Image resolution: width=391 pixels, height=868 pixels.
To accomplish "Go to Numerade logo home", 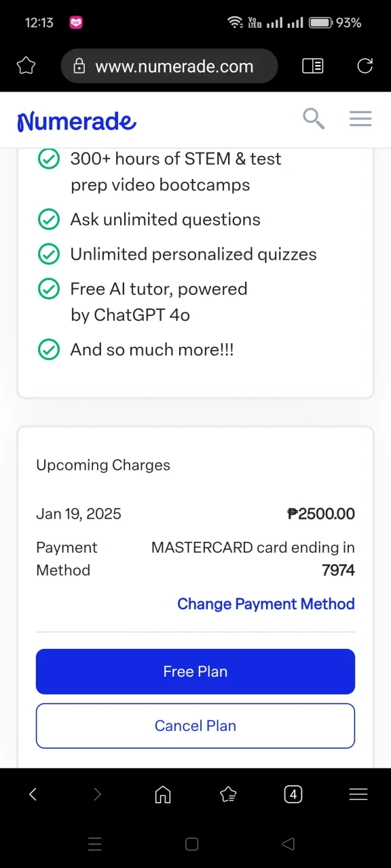I will 77,121.
